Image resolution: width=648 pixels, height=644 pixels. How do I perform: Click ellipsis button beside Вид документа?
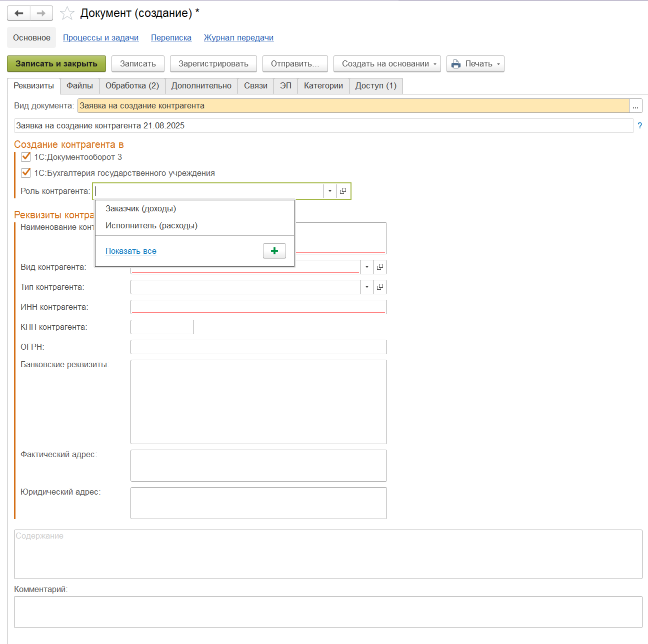[x=635, y=106]
